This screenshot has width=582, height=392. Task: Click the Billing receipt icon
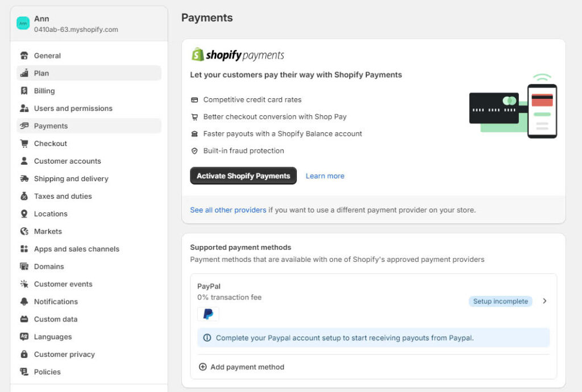24,90
